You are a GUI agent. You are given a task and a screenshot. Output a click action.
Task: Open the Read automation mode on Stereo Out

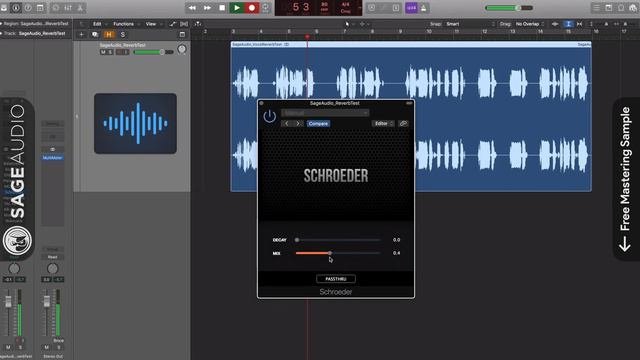click(x=52, y=257)
